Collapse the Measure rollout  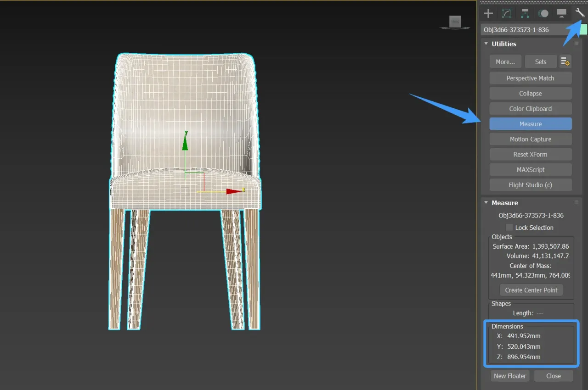(x=486, y=202)
